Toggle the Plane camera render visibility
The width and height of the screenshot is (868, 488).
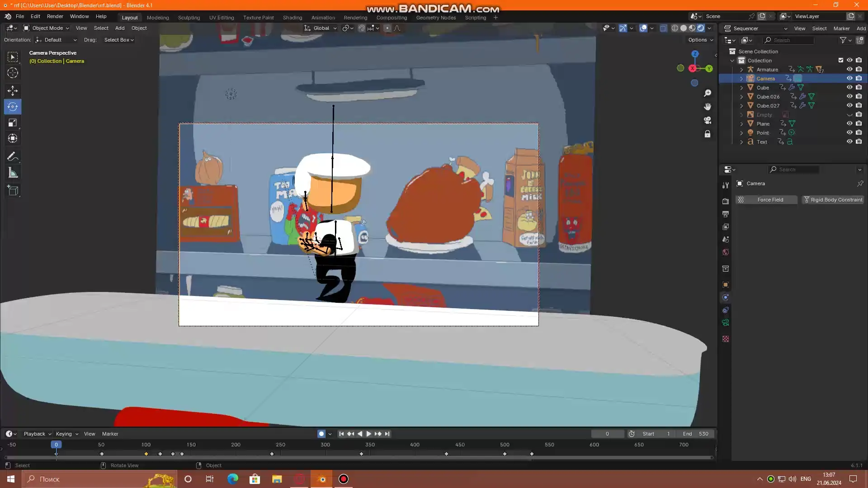click(859, 123)
